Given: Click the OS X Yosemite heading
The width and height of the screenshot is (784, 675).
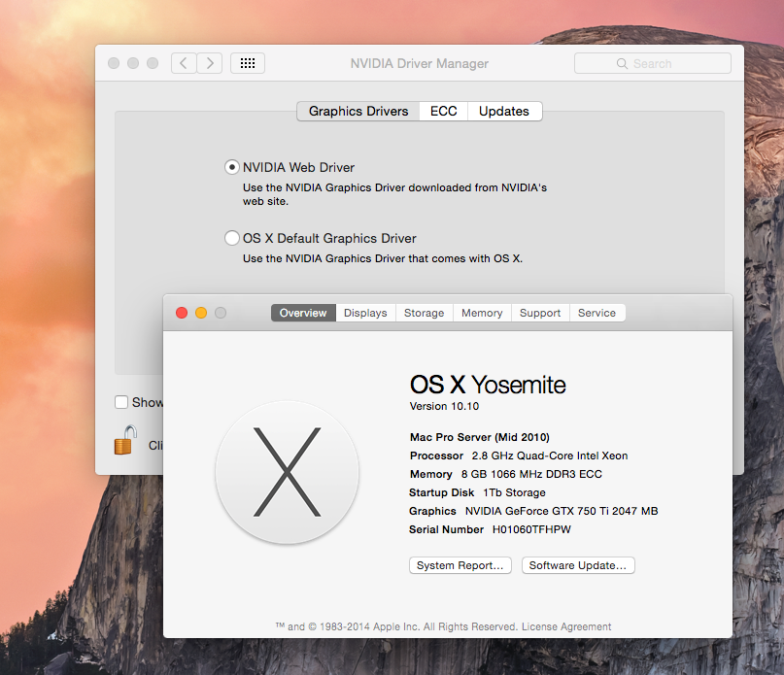Looking at the screenshot, I should point(488,385).
